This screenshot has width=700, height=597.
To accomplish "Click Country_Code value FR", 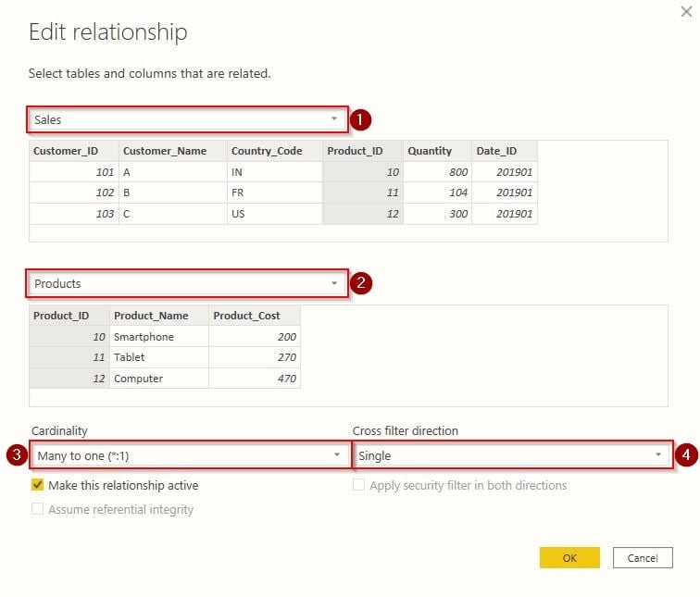I will [275, 193].
